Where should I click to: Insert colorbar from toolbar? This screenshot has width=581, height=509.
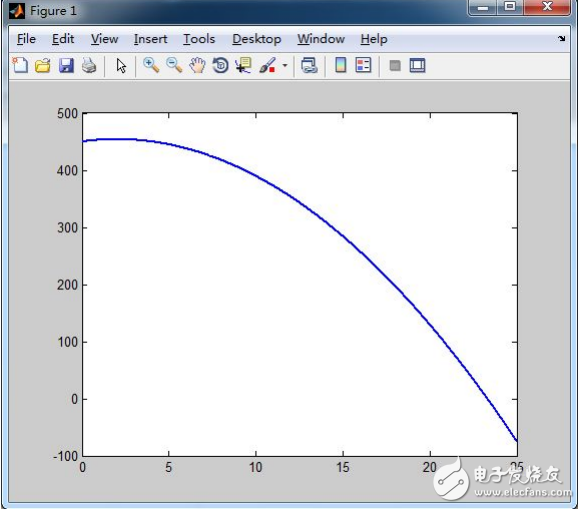(x=341, y=66)
